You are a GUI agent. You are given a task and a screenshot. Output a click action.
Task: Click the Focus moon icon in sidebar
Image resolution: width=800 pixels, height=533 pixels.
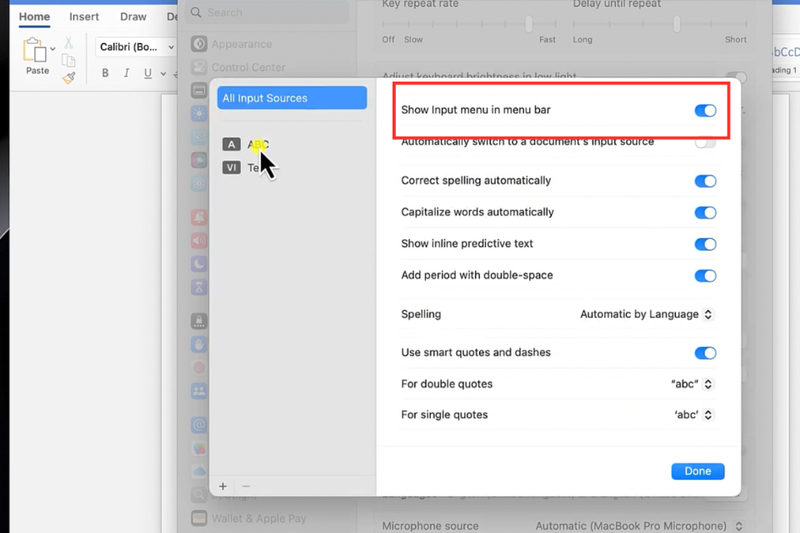(x=199, y=264)
